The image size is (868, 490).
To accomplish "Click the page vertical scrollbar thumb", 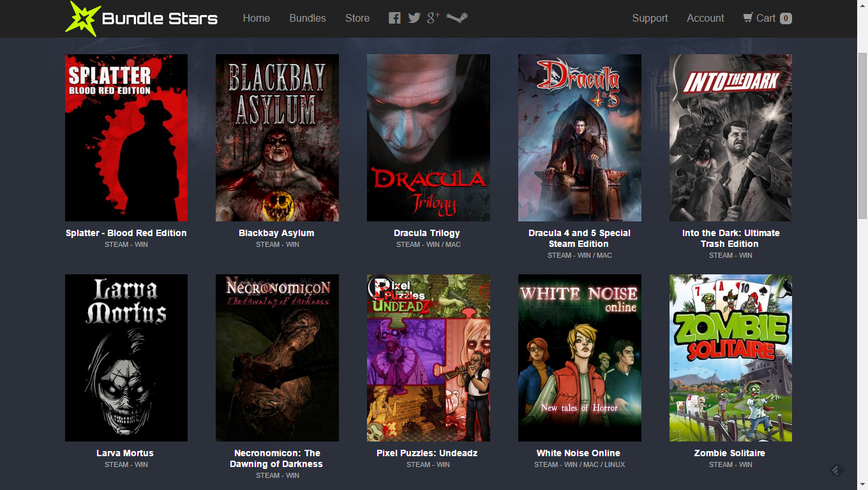I will coord(862,135).
